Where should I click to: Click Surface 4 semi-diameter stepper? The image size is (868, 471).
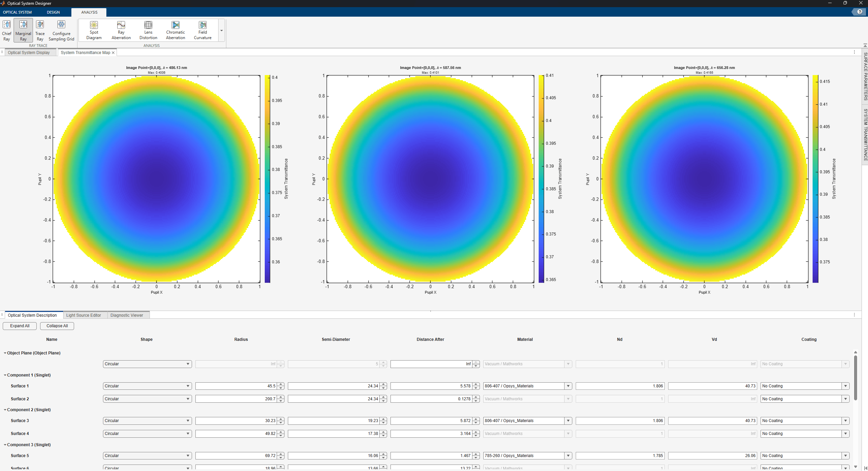click(383, 434)
